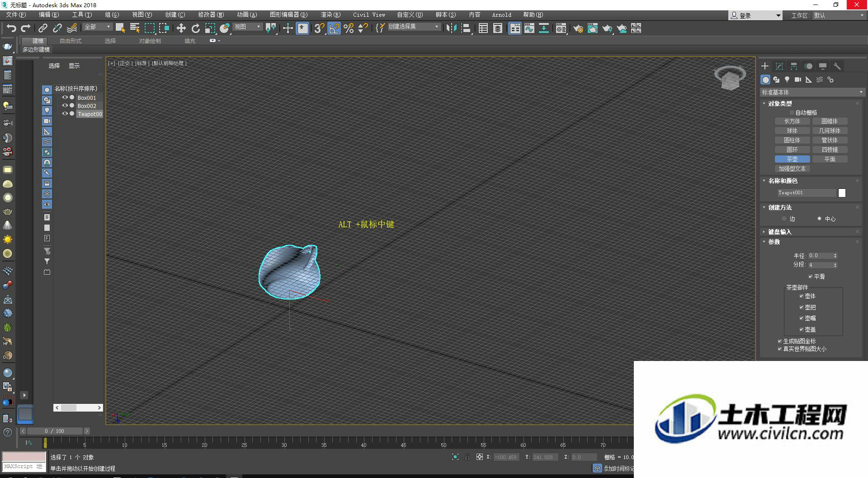Toggle visibility eye of Box002

click(65, 106)
